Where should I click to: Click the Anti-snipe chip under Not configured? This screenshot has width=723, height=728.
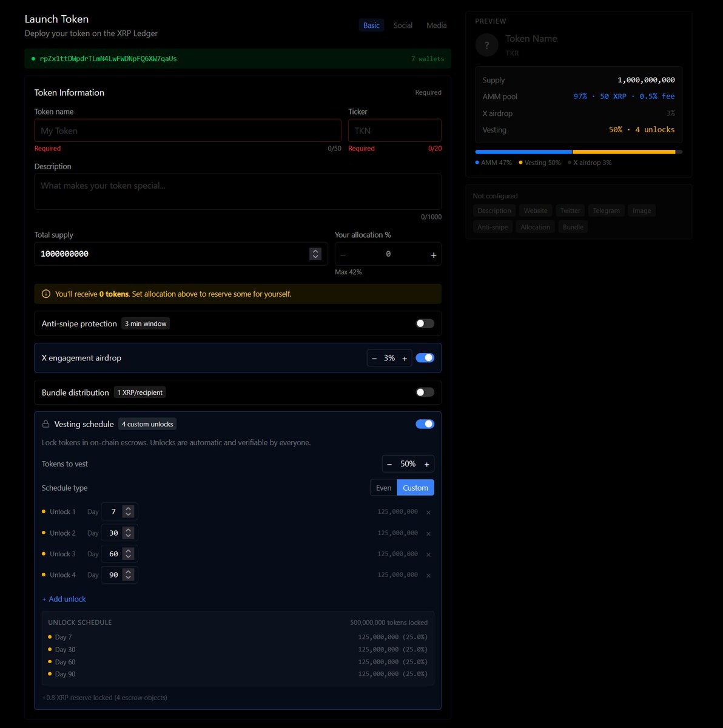(x=493, y=227)
